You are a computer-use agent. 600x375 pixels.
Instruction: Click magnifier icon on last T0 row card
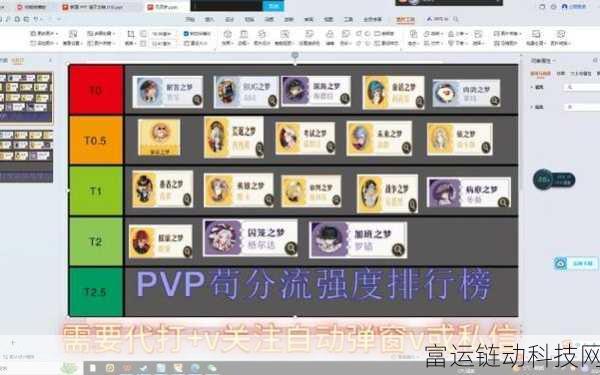495,101
